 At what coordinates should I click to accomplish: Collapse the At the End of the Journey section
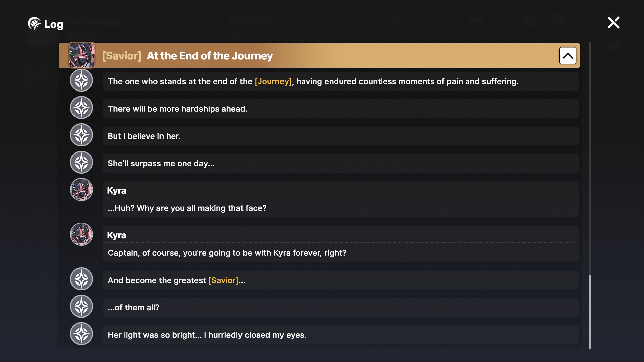(x=568, y=56)
